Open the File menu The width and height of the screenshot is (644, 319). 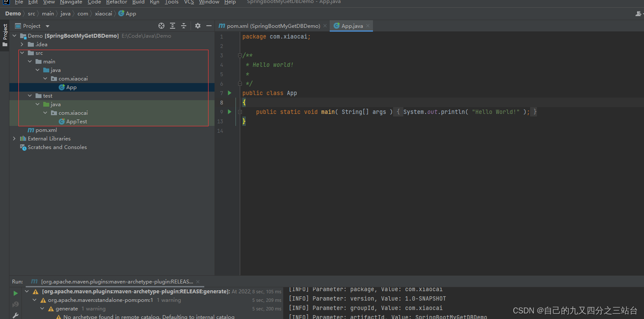coord(19,2)
